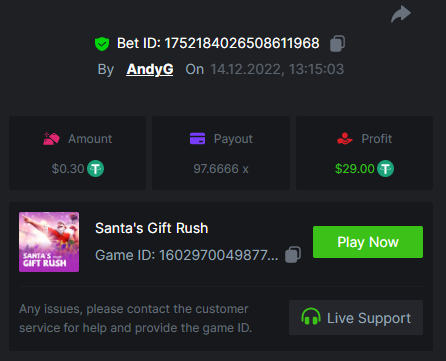The height and width of the screenshot is (361, 446).
Task: Click the $29.00 profit amount
Action: [x=355, y=169]
